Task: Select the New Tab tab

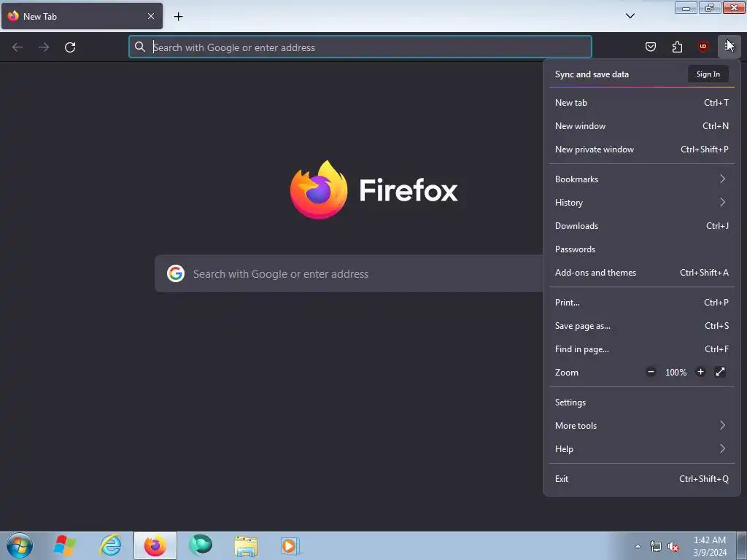Action: pos(82,16)
